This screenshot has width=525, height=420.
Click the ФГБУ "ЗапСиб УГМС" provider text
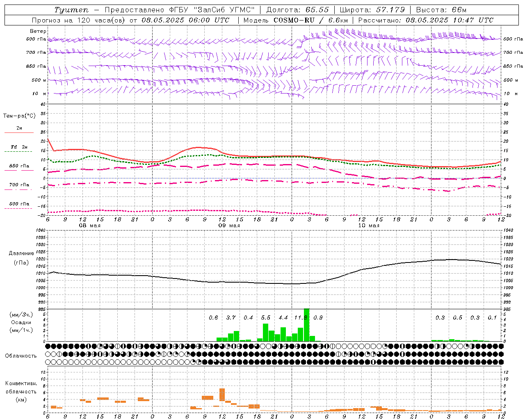click(212, 10)
